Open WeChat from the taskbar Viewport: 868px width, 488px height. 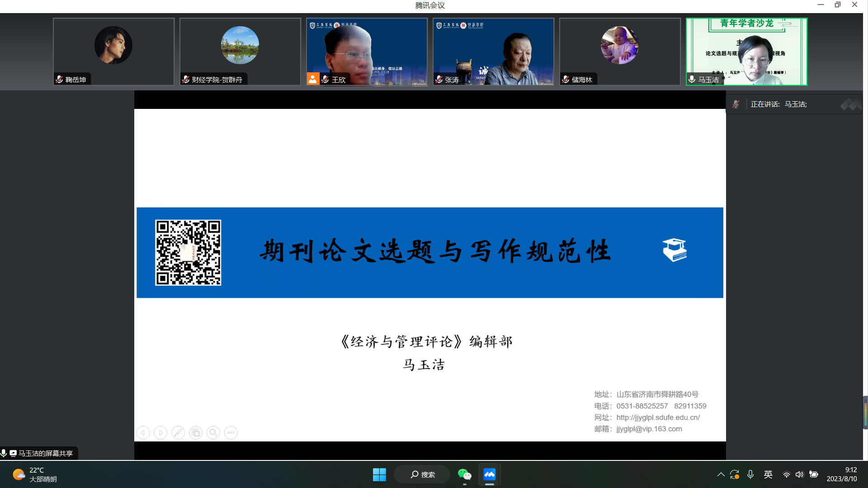click(x=465, y=474)
